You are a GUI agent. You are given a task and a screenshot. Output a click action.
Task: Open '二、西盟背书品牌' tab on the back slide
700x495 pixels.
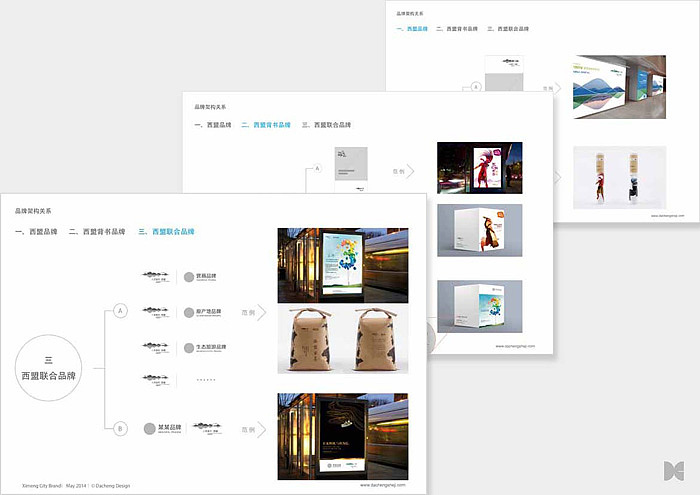pos(457,29)
